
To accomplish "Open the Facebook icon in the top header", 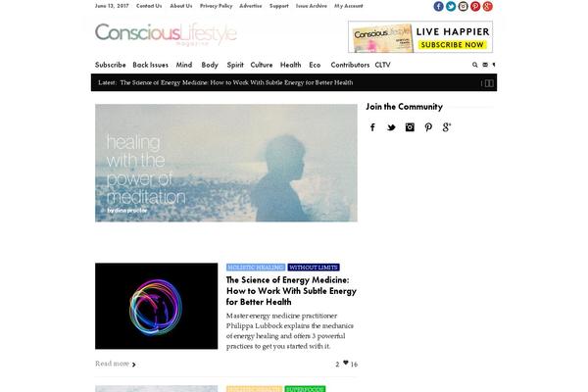I will click(438, 7).
